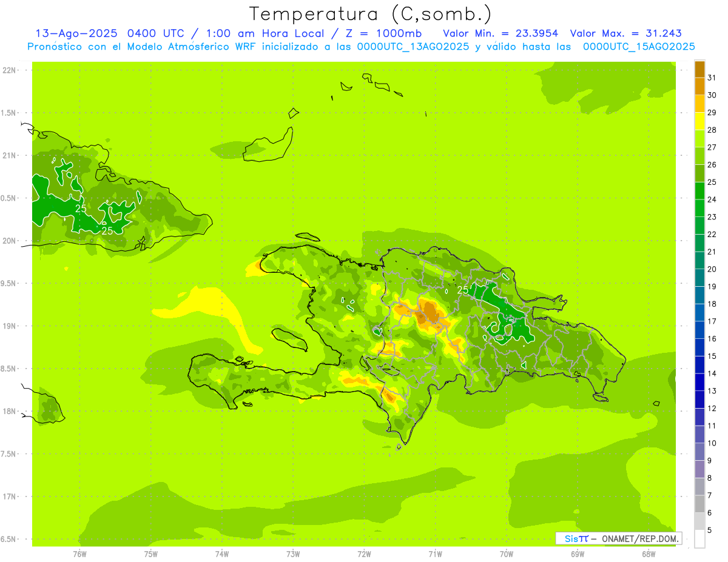Click the SisPi ONAMET/REP.DOM. logo box
The image size is (728, 562).
pos(618,538)
